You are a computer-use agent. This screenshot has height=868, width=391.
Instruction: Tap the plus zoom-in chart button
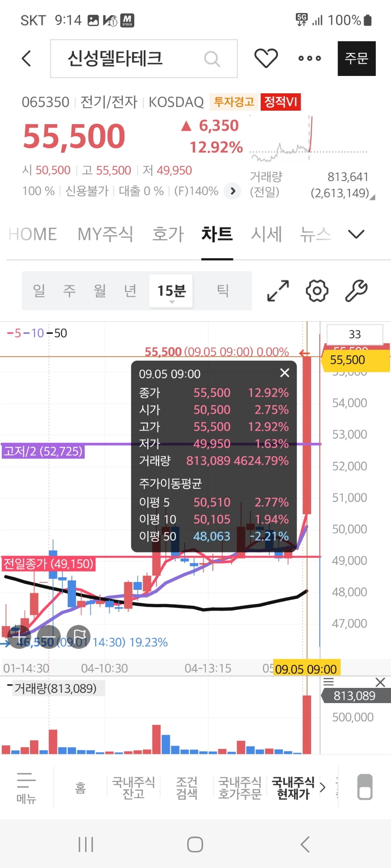19,636
